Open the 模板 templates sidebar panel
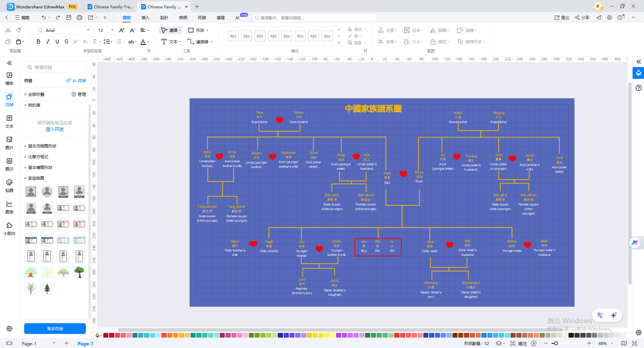644x348 pixels. [x=9, y=79]
